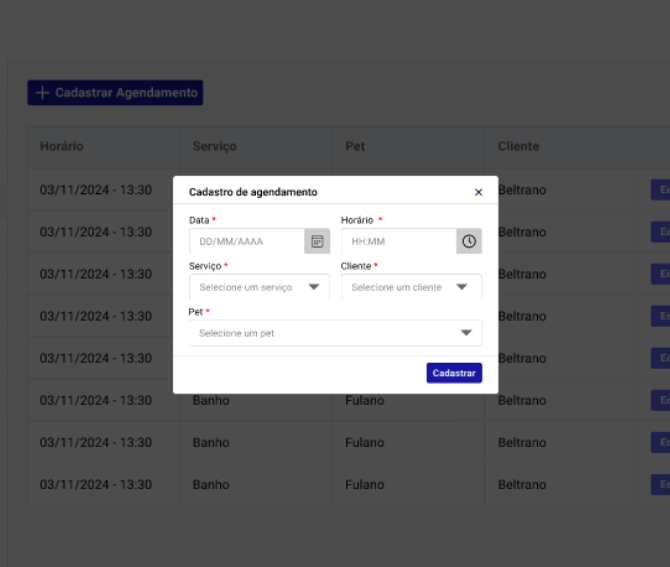Open the calendar picker in Data field

pyautogui.click(x=317, y=241)
